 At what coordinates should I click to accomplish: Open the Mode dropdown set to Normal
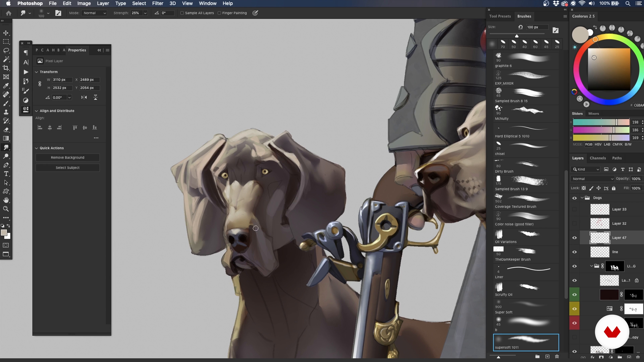click(94, 13)
